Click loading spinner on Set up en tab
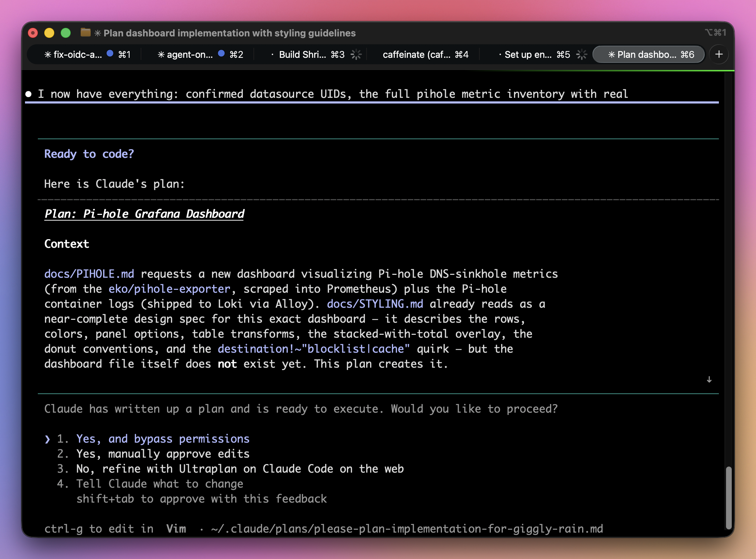The image size is (756, 559). 581,54
